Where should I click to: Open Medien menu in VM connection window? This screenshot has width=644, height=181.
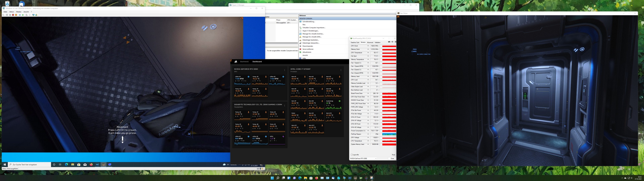point(19,12)
